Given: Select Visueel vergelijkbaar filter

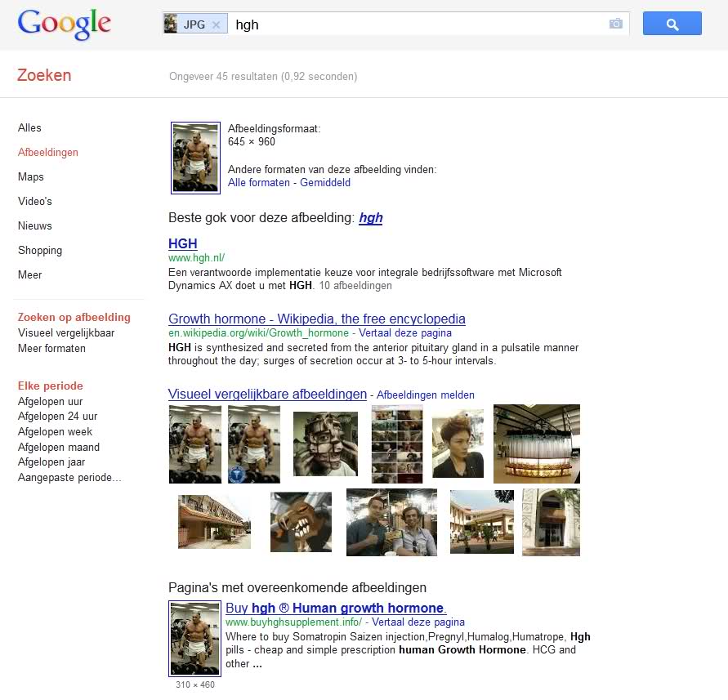Looking at the screenshot, I should coord(66,332).
